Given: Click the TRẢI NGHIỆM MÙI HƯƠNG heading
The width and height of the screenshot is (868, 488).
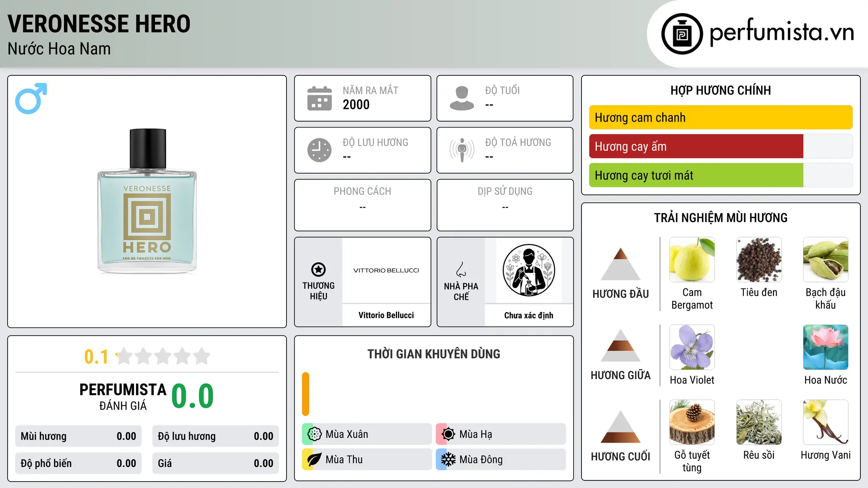Looking at the screenshot, I should click(x=721, y=218).
